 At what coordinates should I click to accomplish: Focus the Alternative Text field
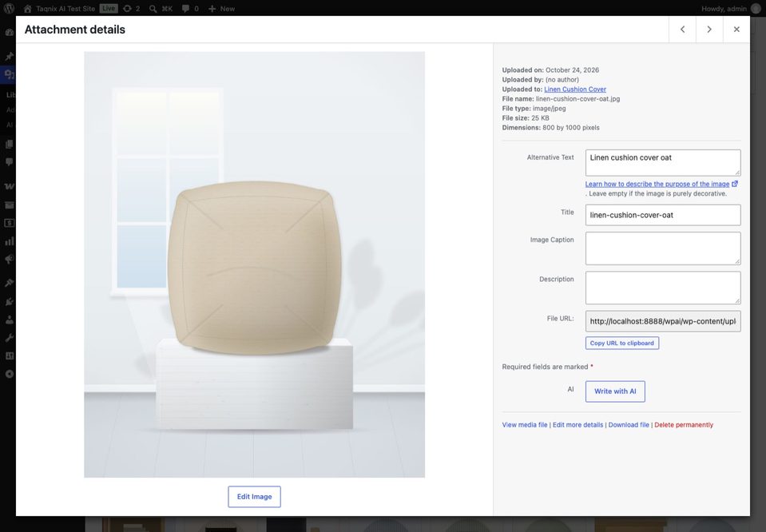tap(663, 163)
